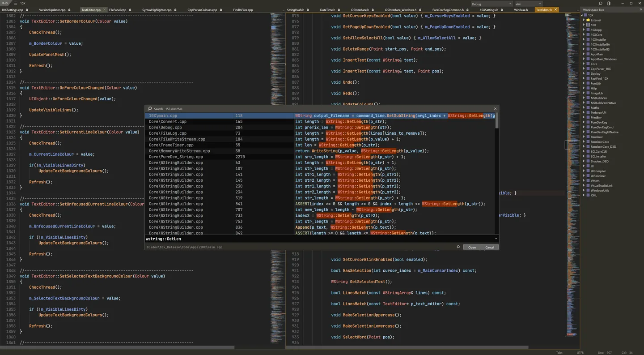Click the left editor horizontal scrollbar
The image size is (644, 355).
(x=117, y=347)
